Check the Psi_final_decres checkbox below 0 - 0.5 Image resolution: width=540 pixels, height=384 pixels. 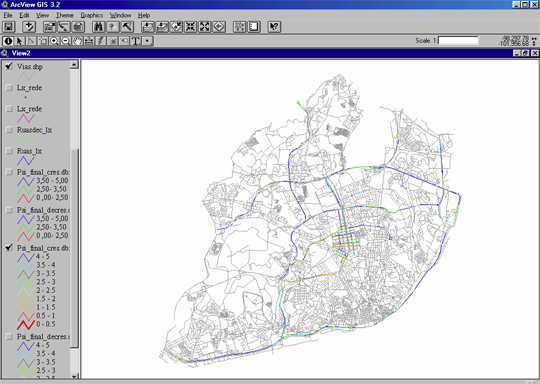click(x=9, y=336)
